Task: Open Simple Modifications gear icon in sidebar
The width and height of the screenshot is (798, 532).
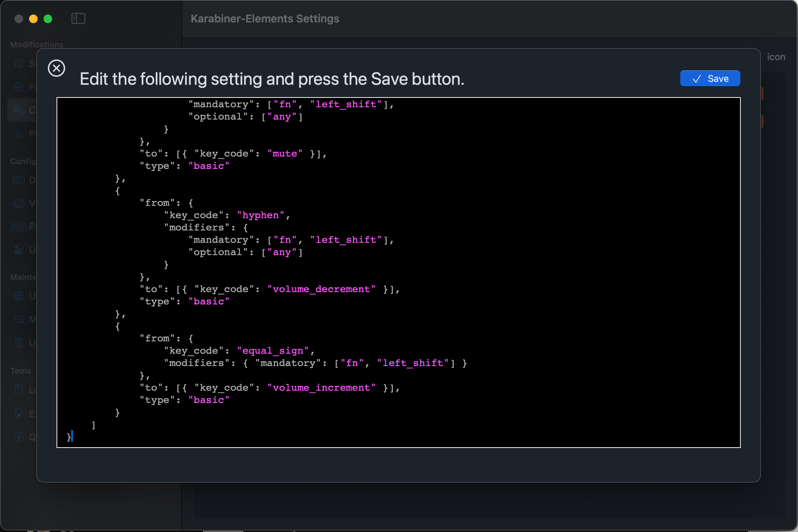Action: (19, 63)
